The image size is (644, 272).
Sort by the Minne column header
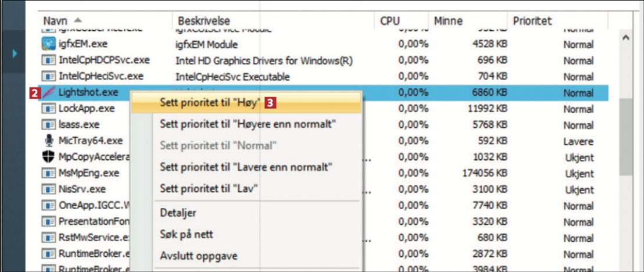(448, 21)
